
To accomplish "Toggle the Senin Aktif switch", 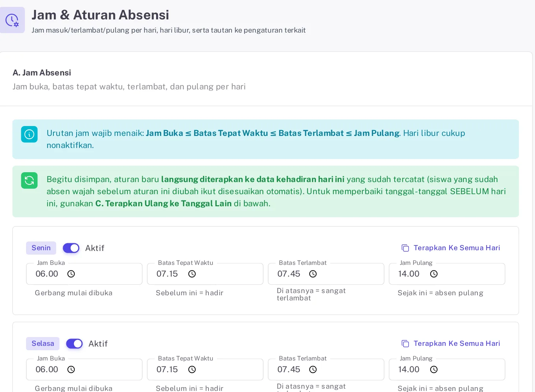I will [x=71, y=248].
